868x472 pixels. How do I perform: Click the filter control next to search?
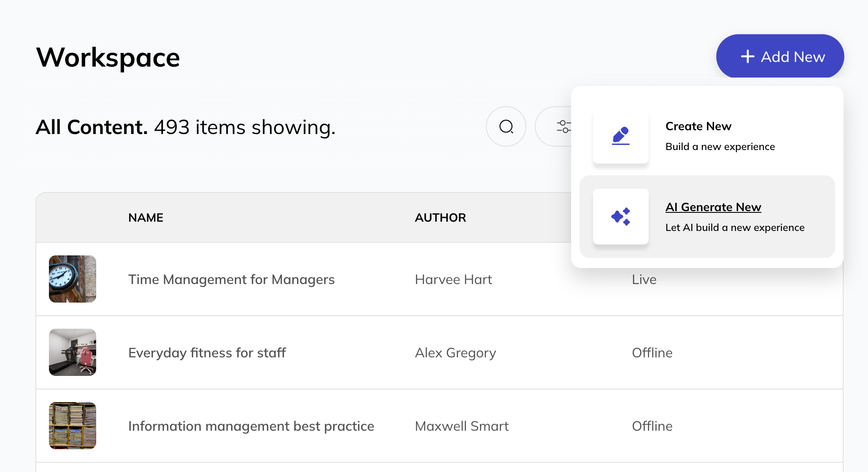[x=564, y=126]
